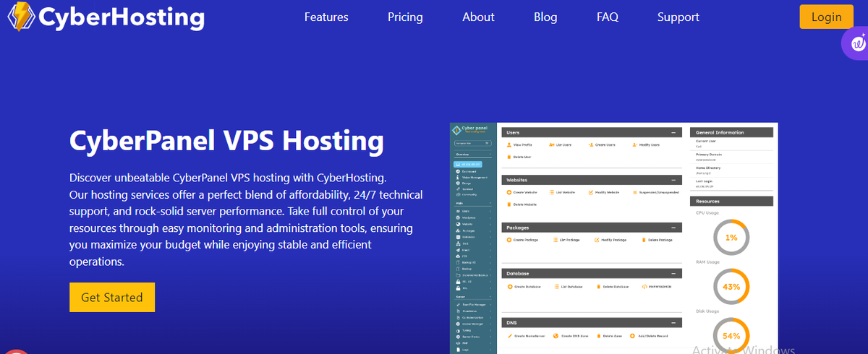Click Create Database in Database panel
Screen dimensions: 868x354
523,287
